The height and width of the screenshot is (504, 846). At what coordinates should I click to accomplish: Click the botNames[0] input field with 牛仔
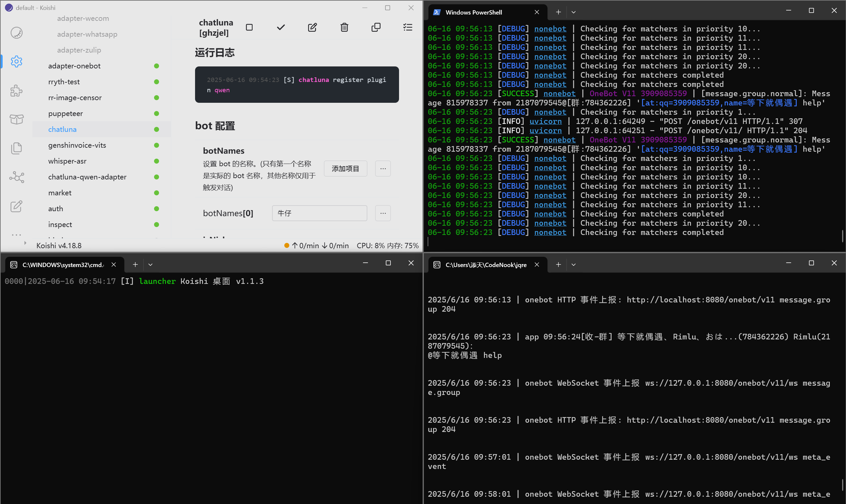(319, 213)
